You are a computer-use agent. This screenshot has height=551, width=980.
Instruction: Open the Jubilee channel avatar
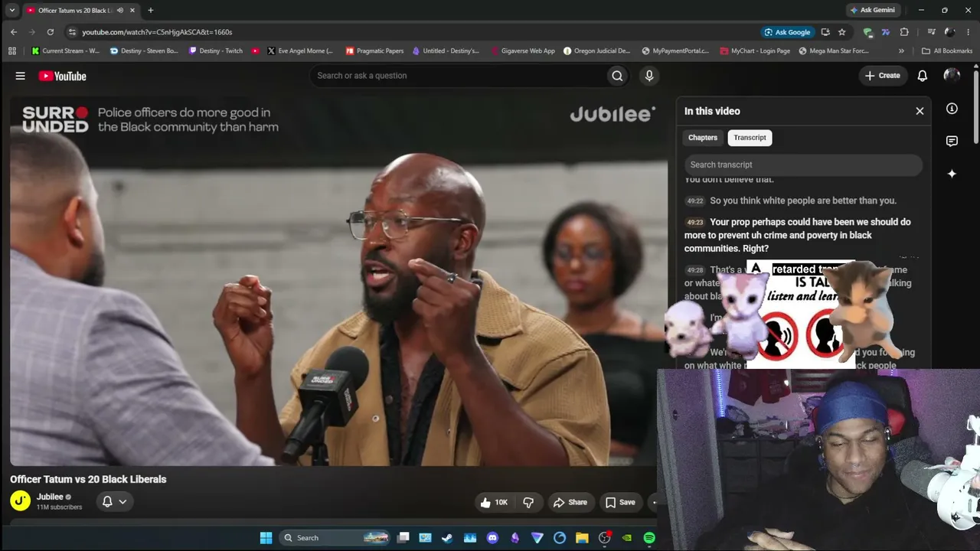[x=20, y=501]
